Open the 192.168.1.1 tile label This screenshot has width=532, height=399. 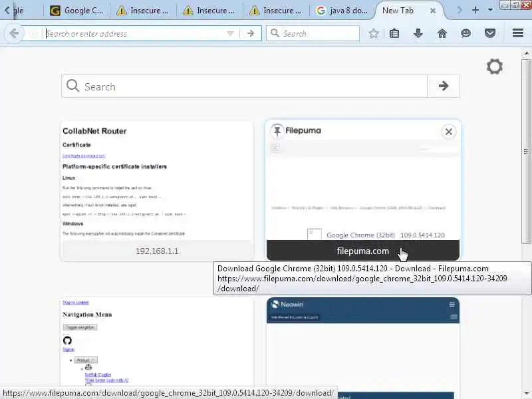(157, 251)
